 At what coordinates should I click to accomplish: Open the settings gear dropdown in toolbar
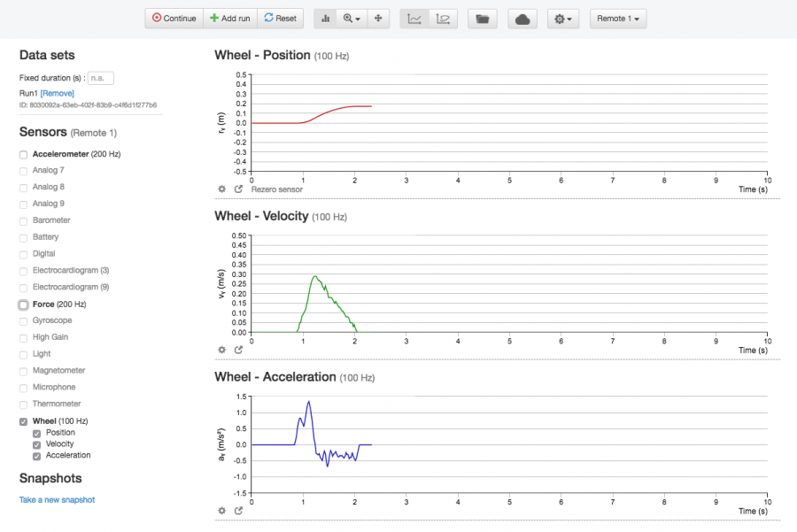pyautogui.click(x=562, y=19)
